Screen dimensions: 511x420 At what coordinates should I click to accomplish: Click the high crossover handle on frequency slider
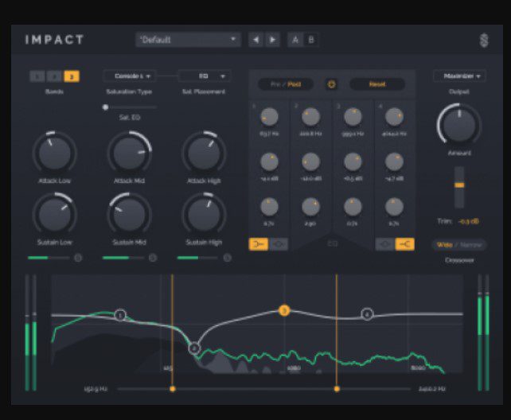337,389
